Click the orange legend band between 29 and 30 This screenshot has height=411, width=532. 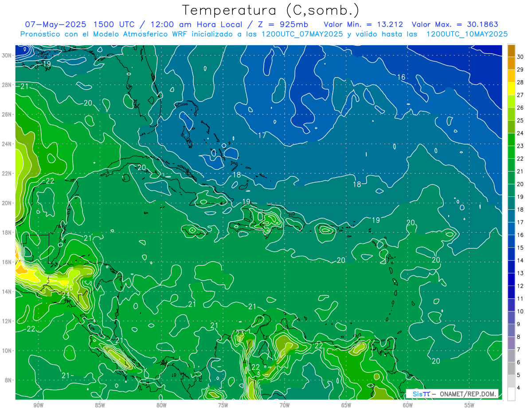[x=511, y=63]
